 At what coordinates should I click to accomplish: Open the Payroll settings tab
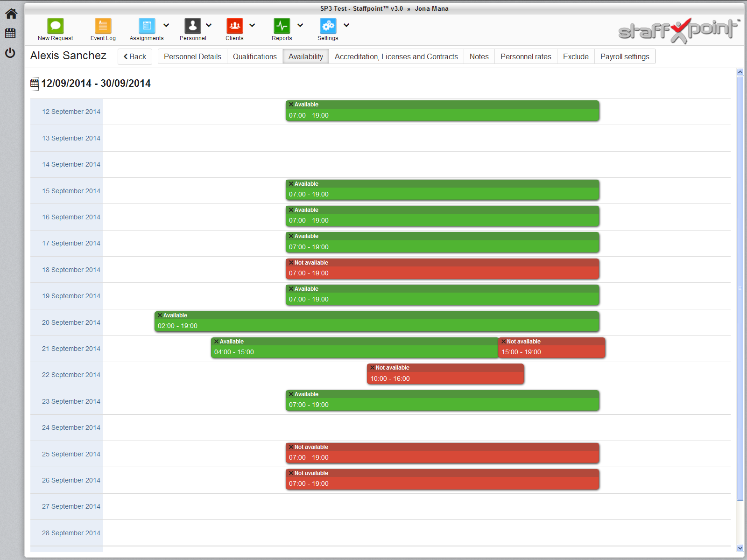tap(624, 56)
